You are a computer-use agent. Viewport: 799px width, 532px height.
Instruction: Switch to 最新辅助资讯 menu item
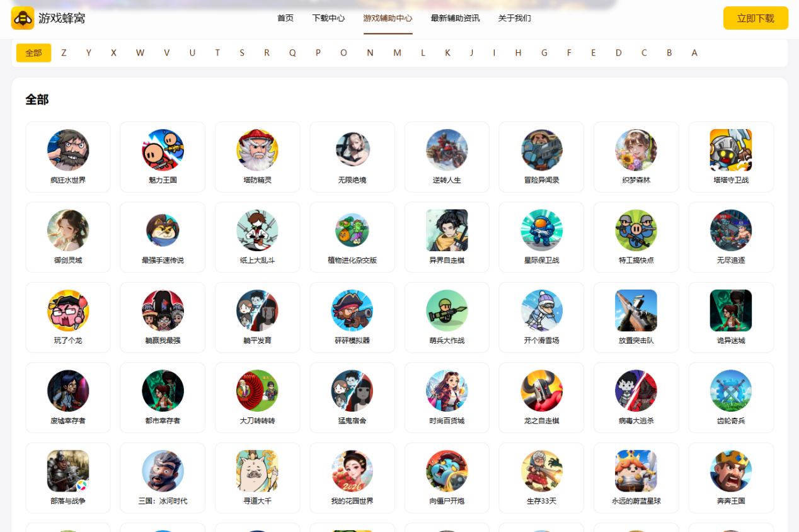tap(455, 18)
